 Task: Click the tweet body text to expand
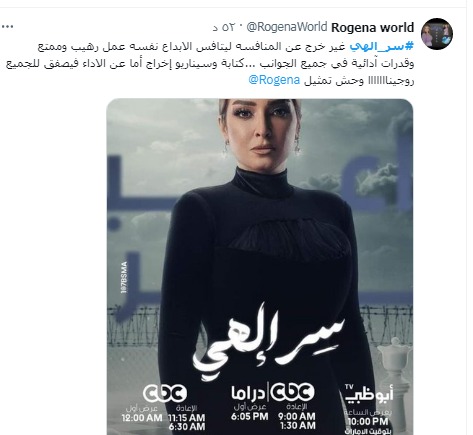[210, 63]
